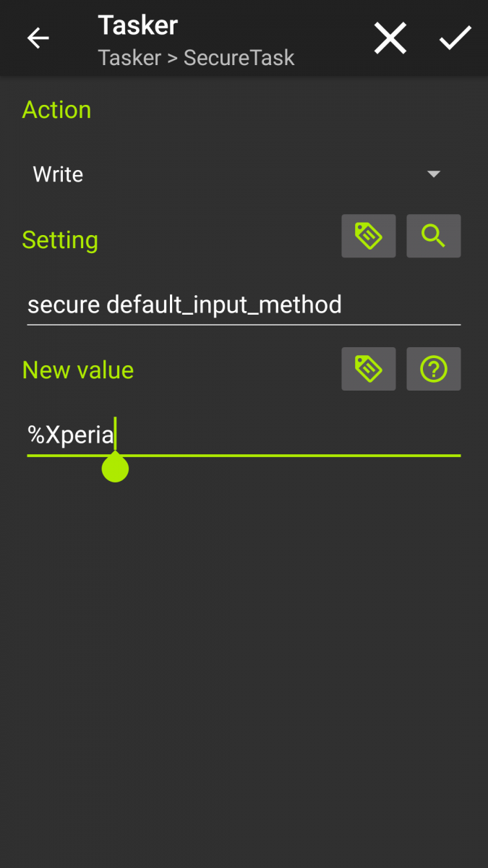Select the Action section label

56,110
